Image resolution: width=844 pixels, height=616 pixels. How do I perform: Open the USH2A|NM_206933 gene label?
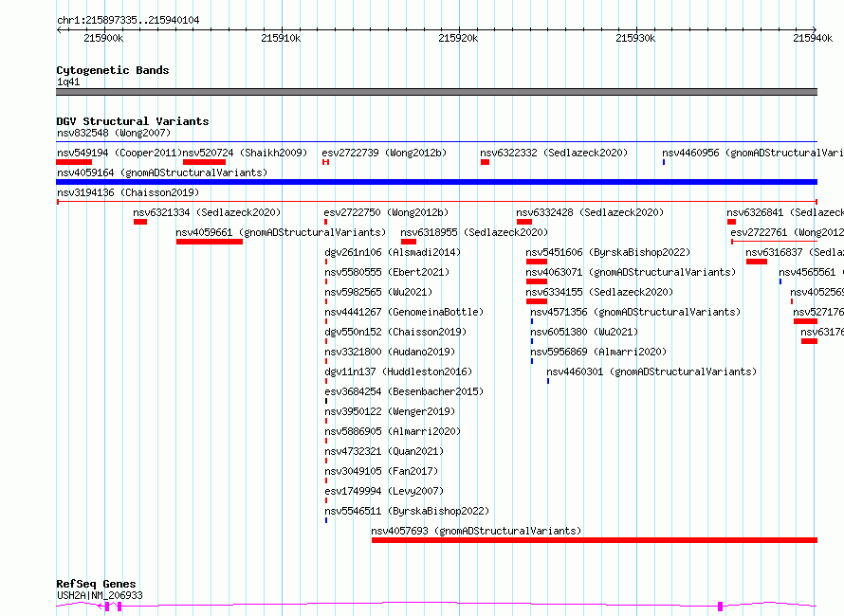click(x=100, y=595)
